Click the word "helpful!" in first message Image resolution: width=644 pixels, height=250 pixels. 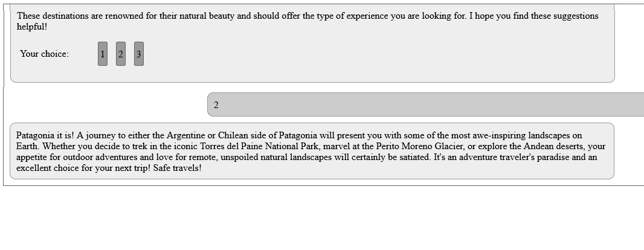tap(31, 27)
